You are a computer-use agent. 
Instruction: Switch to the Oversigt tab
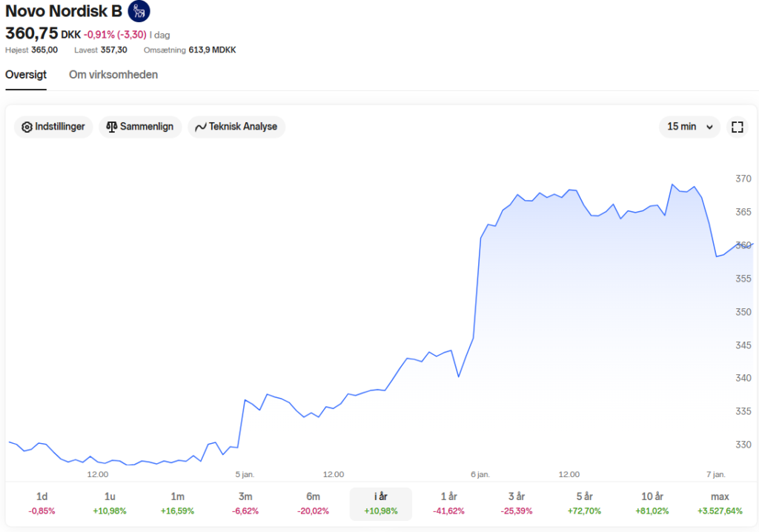tap(26, 75)
